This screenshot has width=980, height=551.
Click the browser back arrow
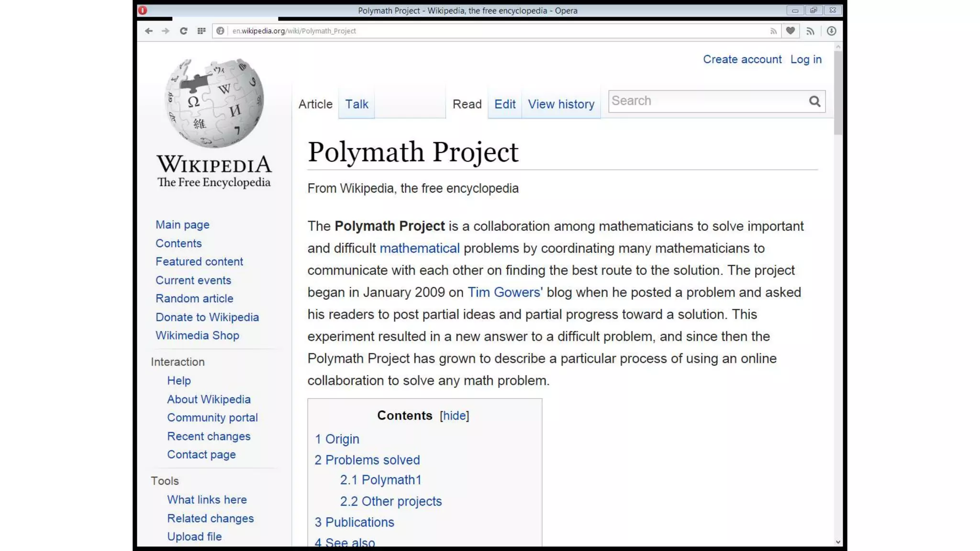click(149, 31)
